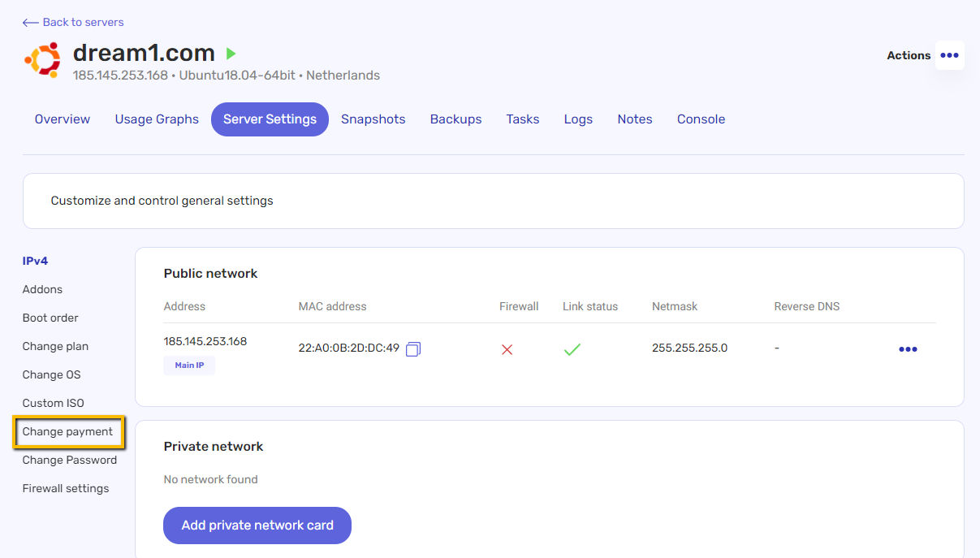Open the Tasks tab
This screenshot has width=980, height=558.
(x=523, y=119)
